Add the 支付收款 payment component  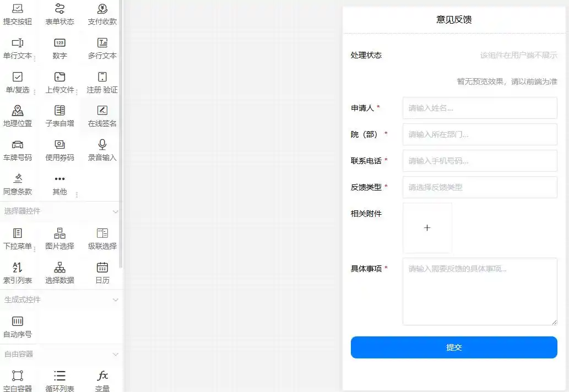click(x=102, y=14)
